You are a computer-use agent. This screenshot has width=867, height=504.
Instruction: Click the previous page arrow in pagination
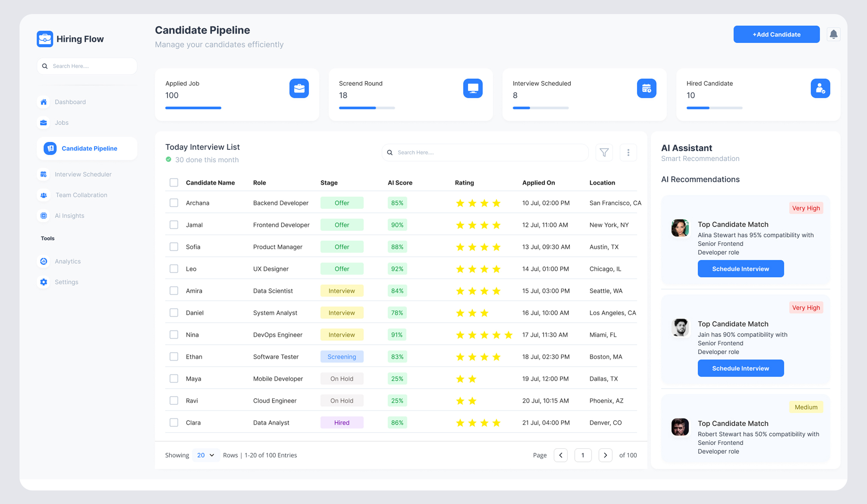[561, 455]
